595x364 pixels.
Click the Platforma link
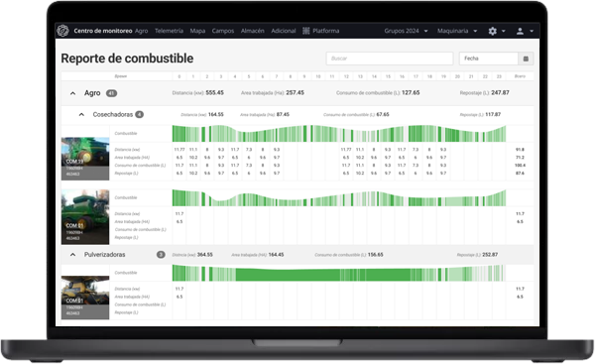pos(326,31)
